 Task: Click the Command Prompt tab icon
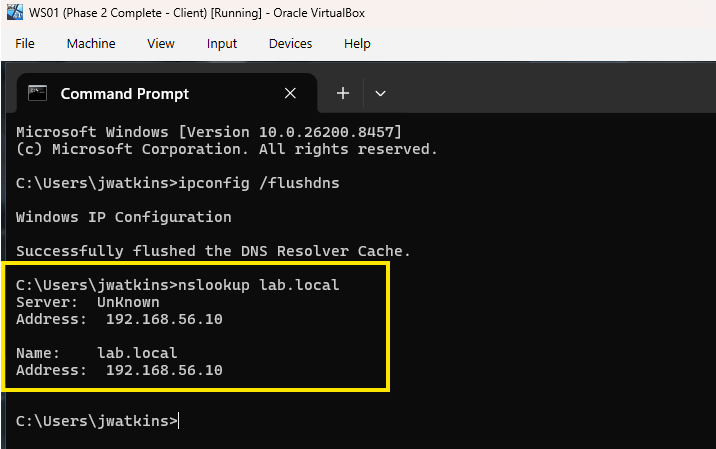(x=37, y=93)
